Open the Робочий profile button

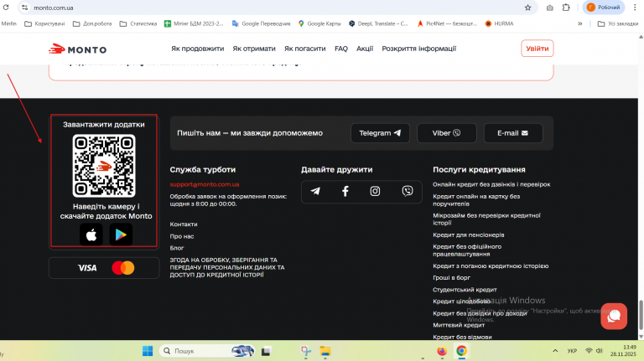click(604, 8)
